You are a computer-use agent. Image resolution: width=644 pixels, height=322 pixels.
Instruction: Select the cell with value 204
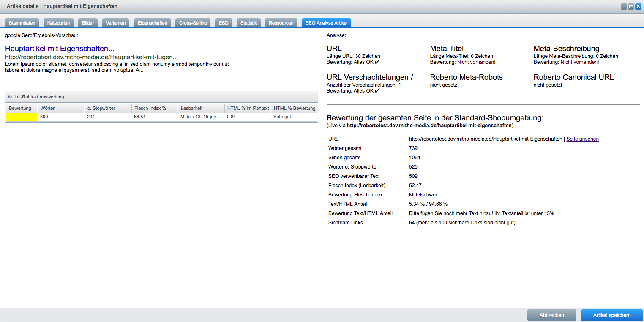point(108,117)
